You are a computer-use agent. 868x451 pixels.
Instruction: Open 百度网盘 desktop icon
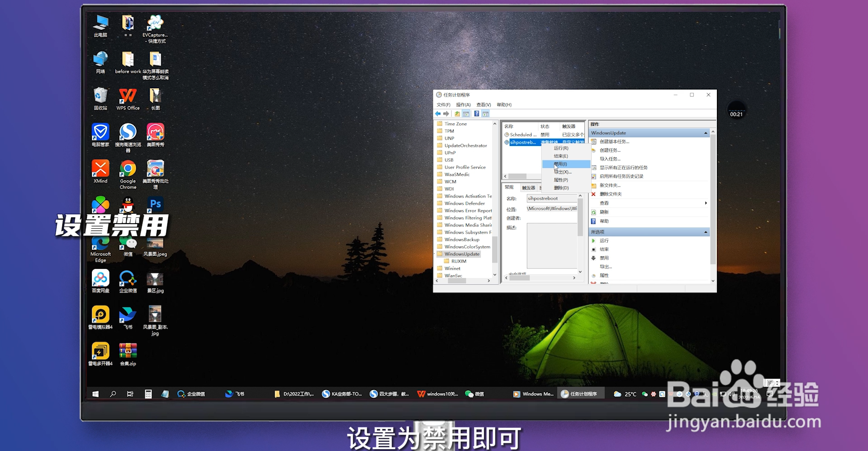point(100,281)
